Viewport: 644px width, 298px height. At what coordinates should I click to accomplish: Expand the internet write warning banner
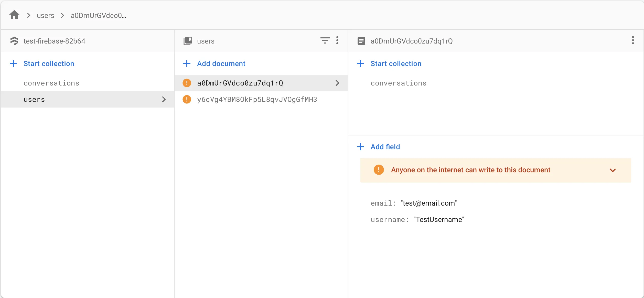pos(613,170)
